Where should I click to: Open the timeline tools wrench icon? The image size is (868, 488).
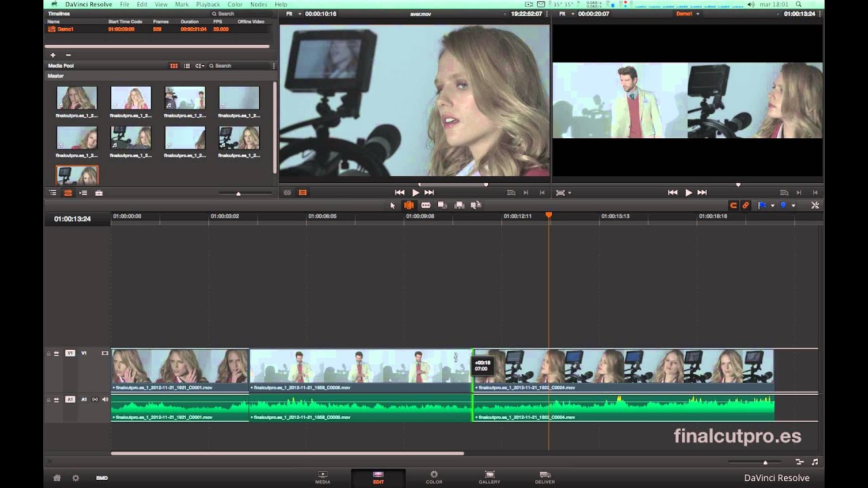click(815, 205)
